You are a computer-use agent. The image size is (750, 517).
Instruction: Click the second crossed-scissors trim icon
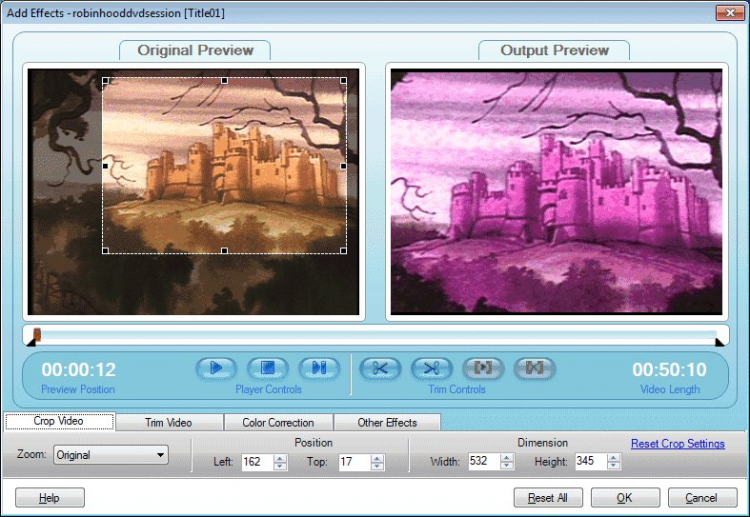click(431, 368)
